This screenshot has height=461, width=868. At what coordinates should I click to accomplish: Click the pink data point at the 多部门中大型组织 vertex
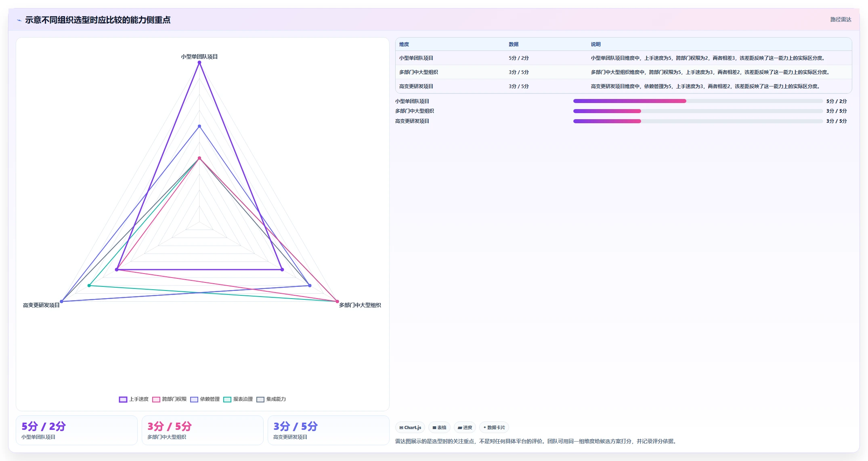tap(338, 301)
